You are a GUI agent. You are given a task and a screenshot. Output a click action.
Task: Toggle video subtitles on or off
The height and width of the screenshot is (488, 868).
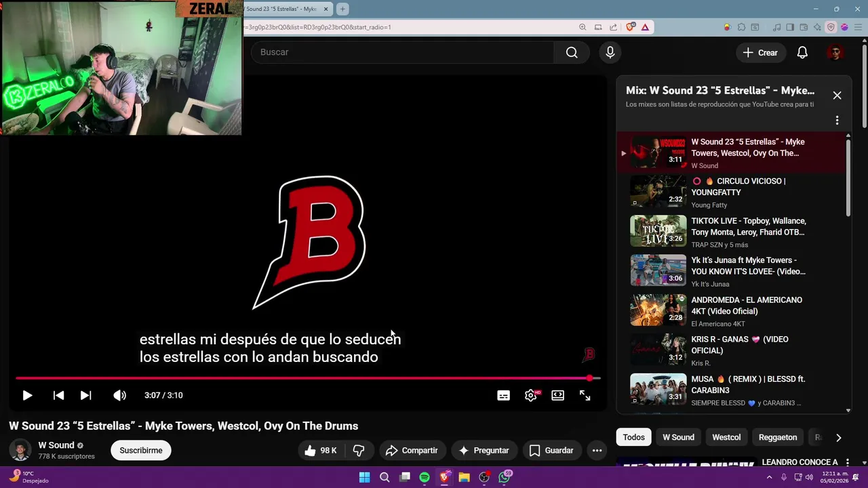coord(503,395)
